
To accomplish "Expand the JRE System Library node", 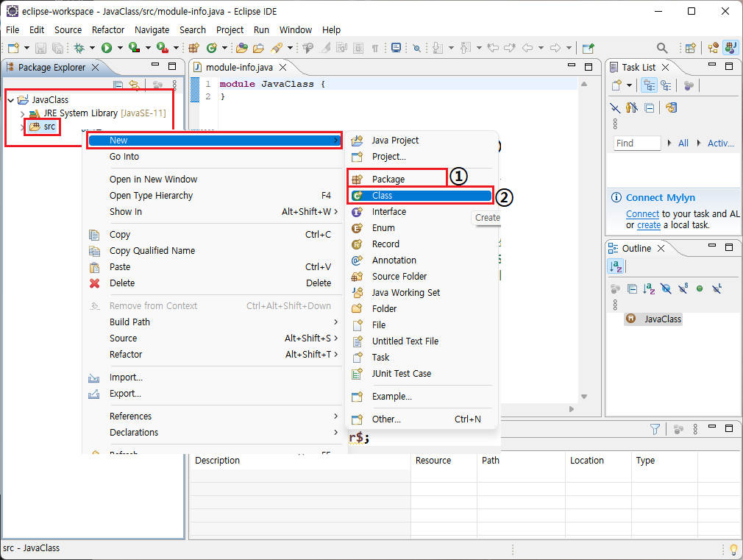I will coord(22,114).
